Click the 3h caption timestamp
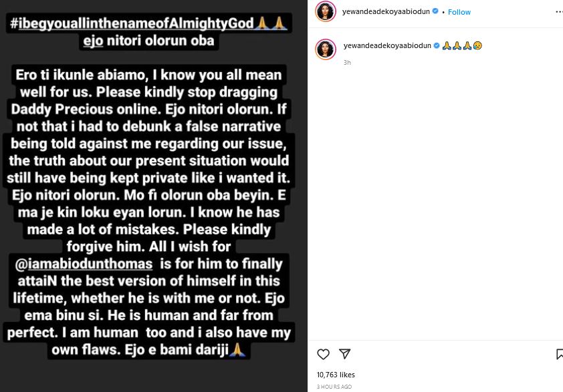 [x=347, y=62]
